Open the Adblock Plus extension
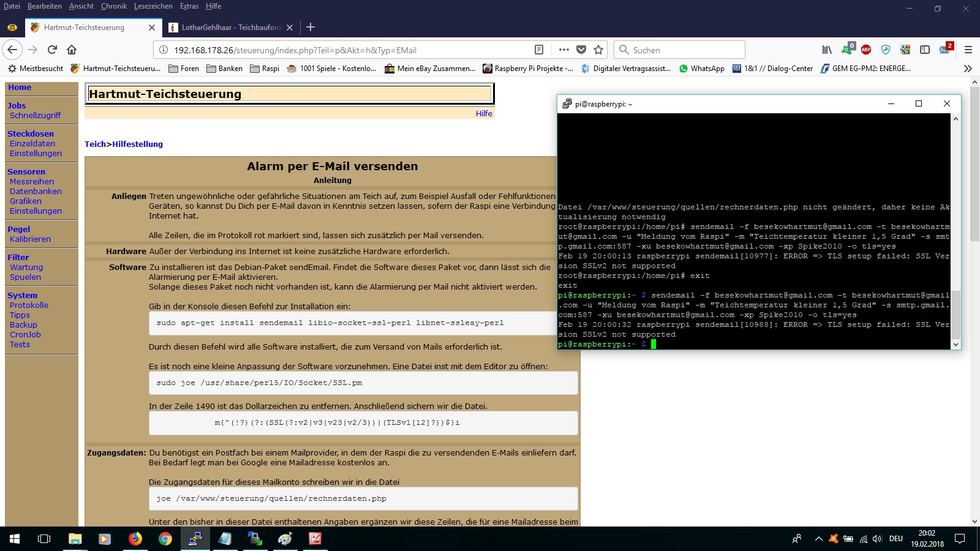The image size is (980, 551). point(866,50)
